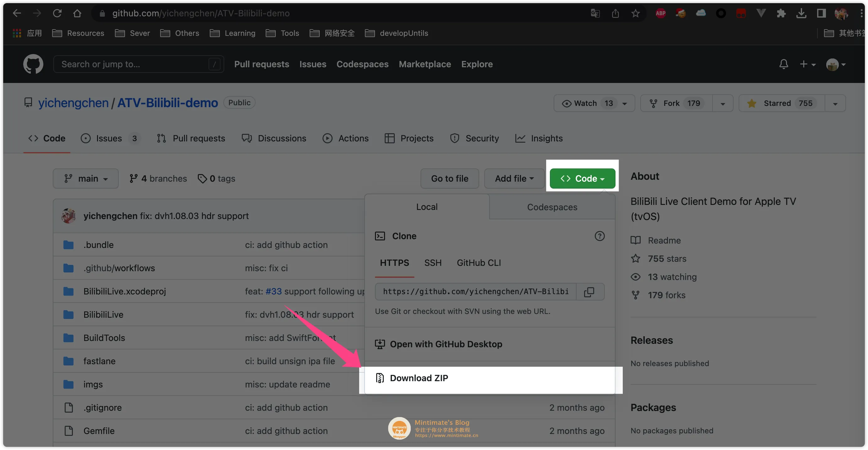Open the Security tab
Image resolution: width=868 pixels, height=450 pixels.
pyautogui.click(x=474, y=138)
